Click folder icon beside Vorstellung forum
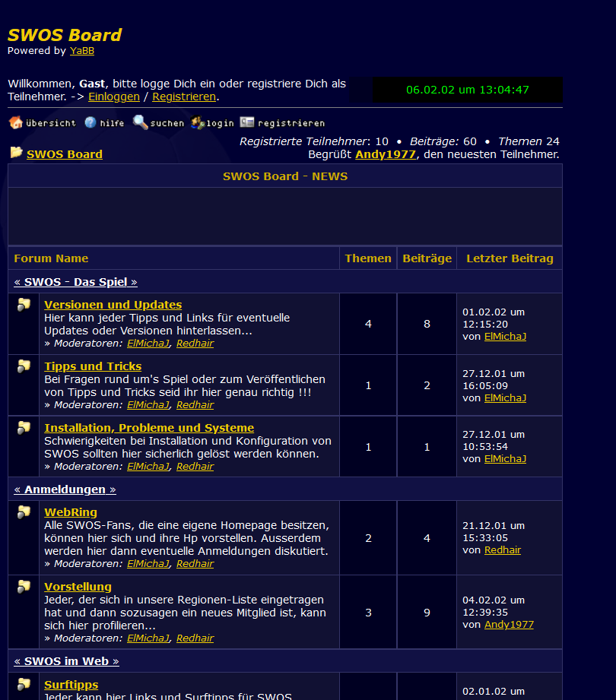The width and height of the screenshot is (616, 700). click(24, 587)
